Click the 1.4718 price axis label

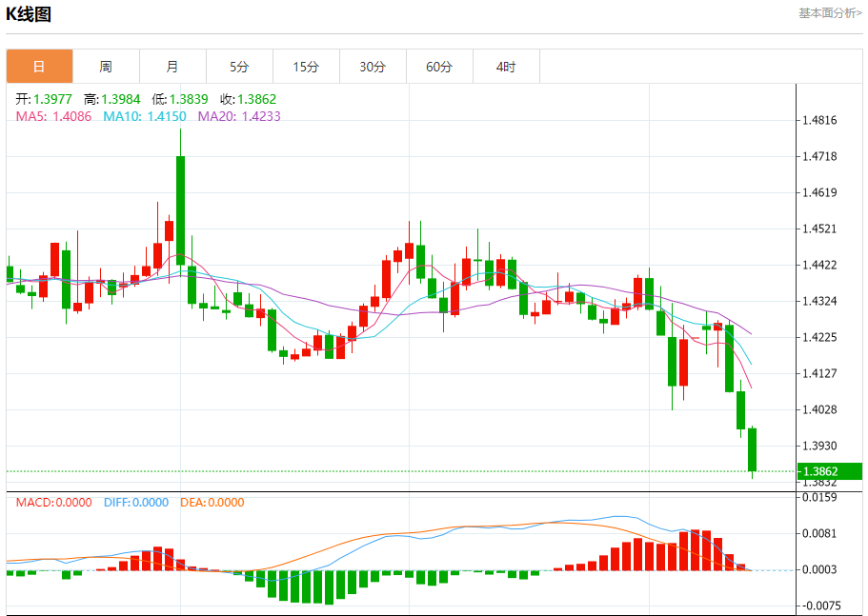pos(819,156)
